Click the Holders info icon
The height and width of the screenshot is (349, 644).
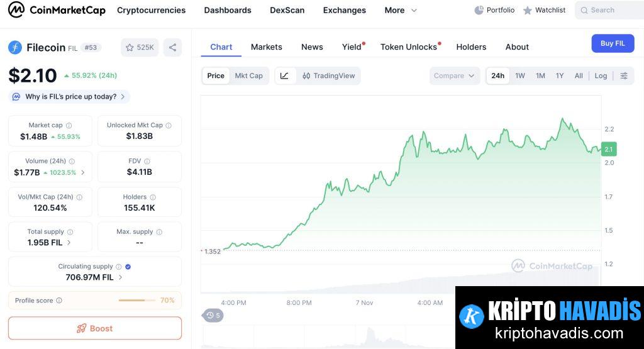coord(153,197)
